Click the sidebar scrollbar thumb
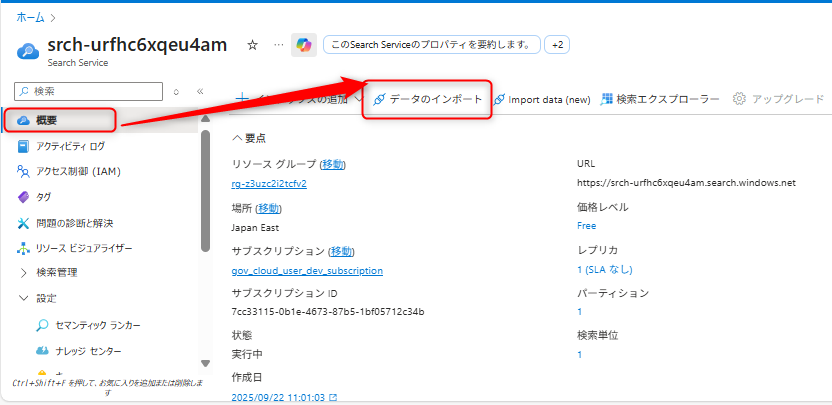Screen dimensions: 832x405 [x=205, y=191]
